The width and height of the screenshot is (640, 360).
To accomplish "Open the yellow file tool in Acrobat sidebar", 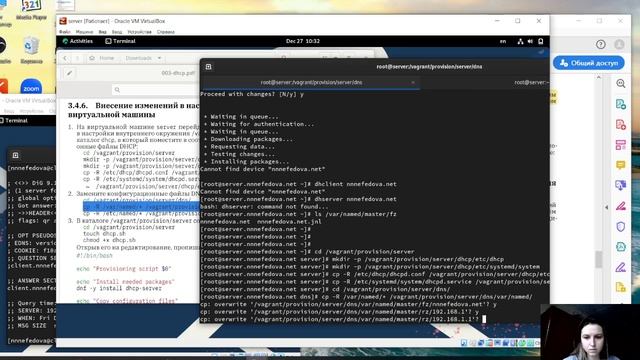I will 620,287.
